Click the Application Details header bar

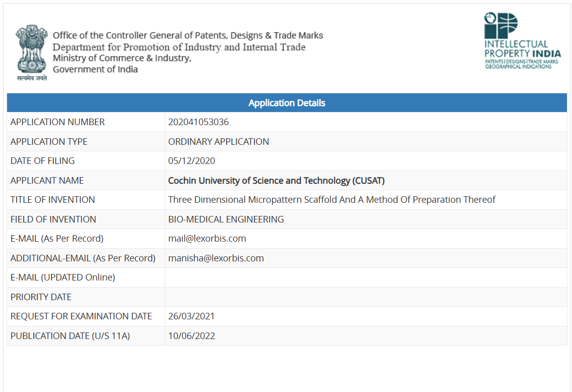287,103
